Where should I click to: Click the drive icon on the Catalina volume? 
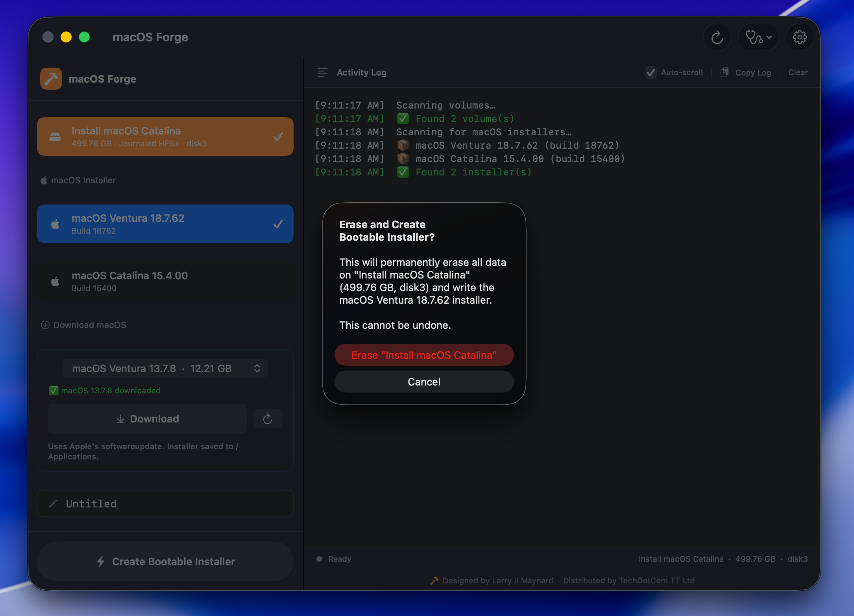[55, 136]
